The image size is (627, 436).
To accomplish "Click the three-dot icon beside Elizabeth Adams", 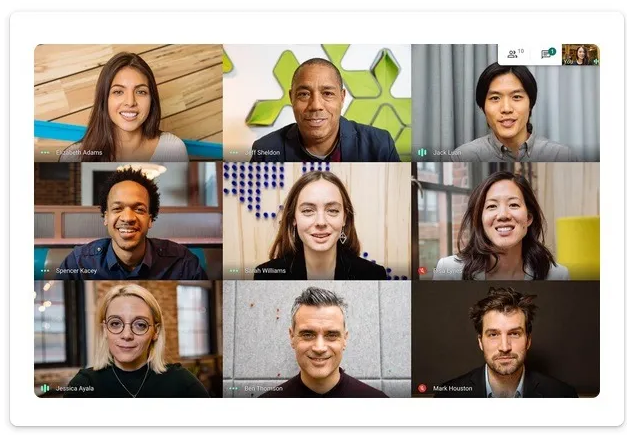I will click(45, 152).
